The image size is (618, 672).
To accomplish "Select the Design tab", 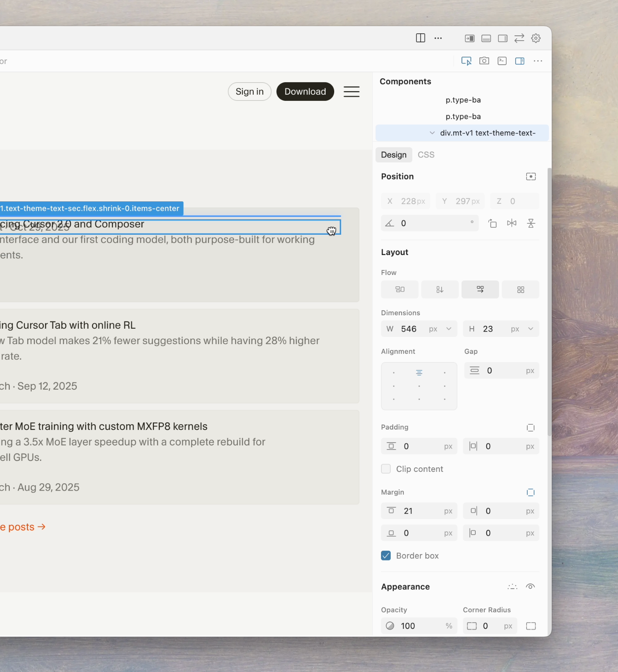I will coord(394,155).
